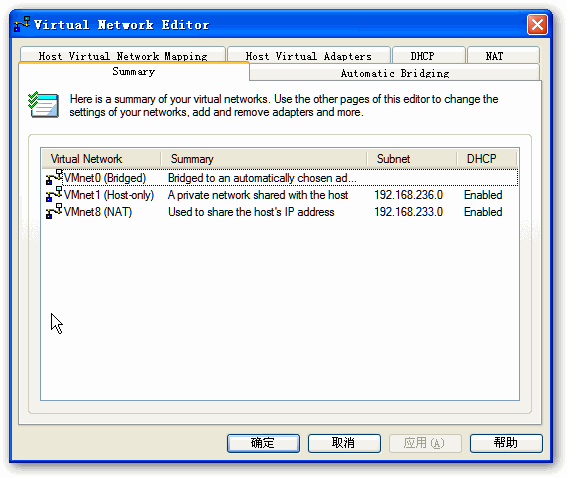Viewport: 567px width, 477px height.
Task: Open the Host Virtual Network Mapping tab
Action: tap(123, 55)
